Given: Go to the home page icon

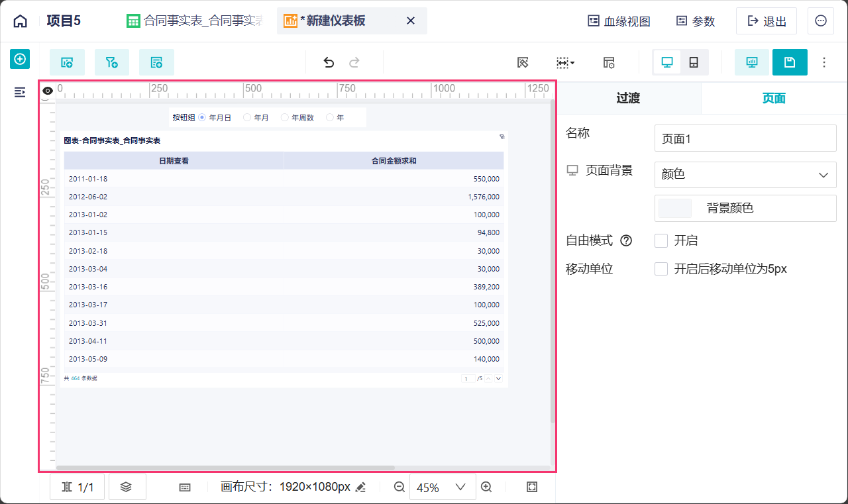Looking at the screenshot, I should 21,21.
